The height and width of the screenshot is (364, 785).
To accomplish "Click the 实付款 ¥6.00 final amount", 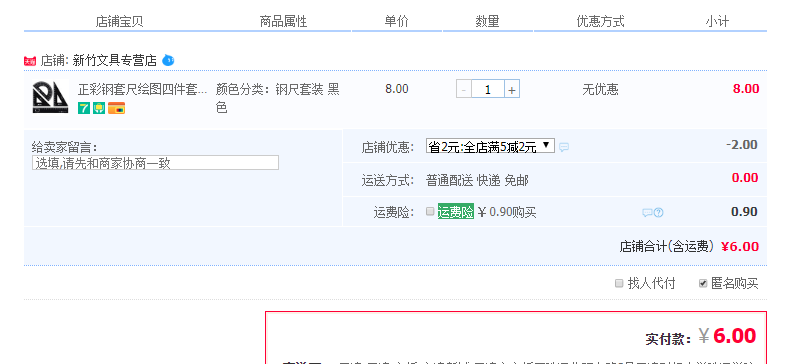I will tap(701, 336).
